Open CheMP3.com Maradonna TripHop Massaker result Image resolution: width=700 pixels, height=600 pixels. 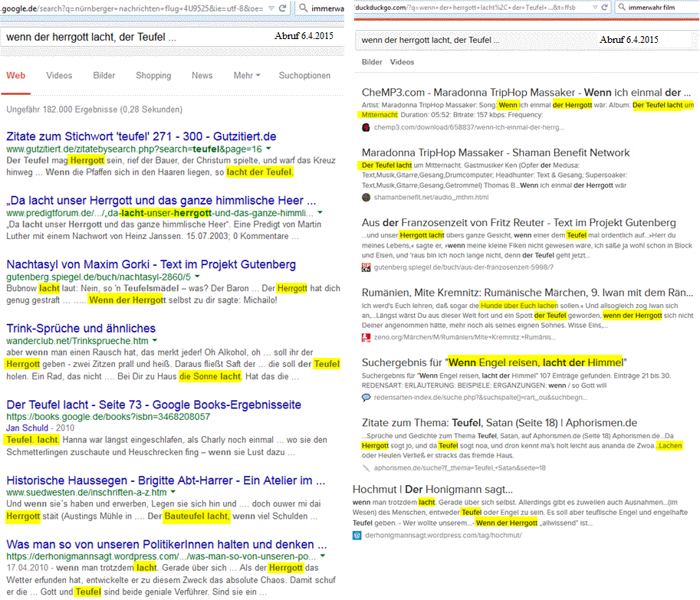(x=526, y=93)
